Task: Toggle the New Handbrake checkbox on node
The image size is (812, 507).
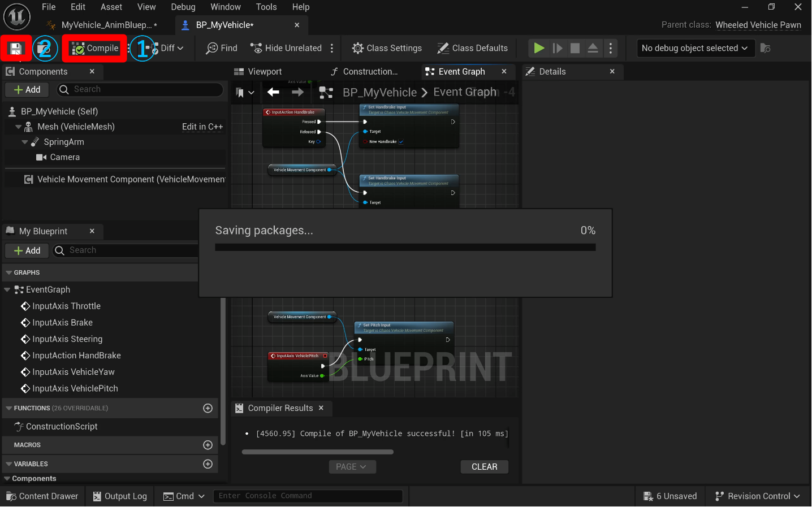Action: (x=401, y=142)
